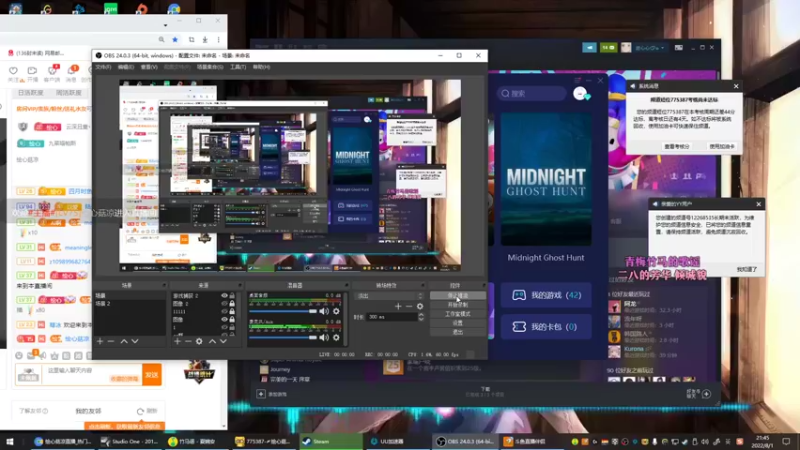800x450 pixels.
Task: Click the Start Recording button in Controls
Action: [458, 305]
